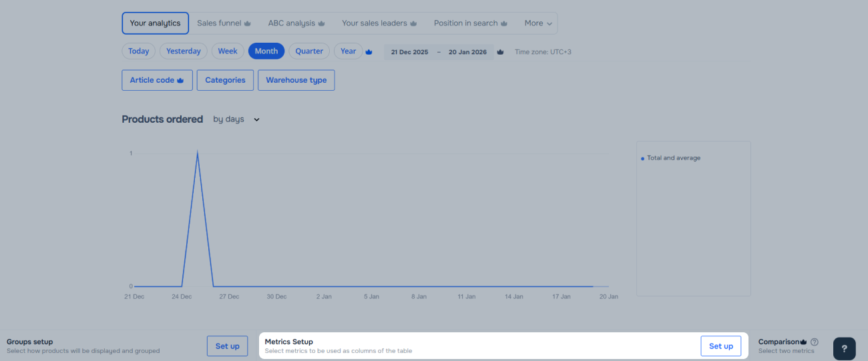868x361 pixels.
Task: Click the crown icon on Position in search
Action: coord(504,23)
